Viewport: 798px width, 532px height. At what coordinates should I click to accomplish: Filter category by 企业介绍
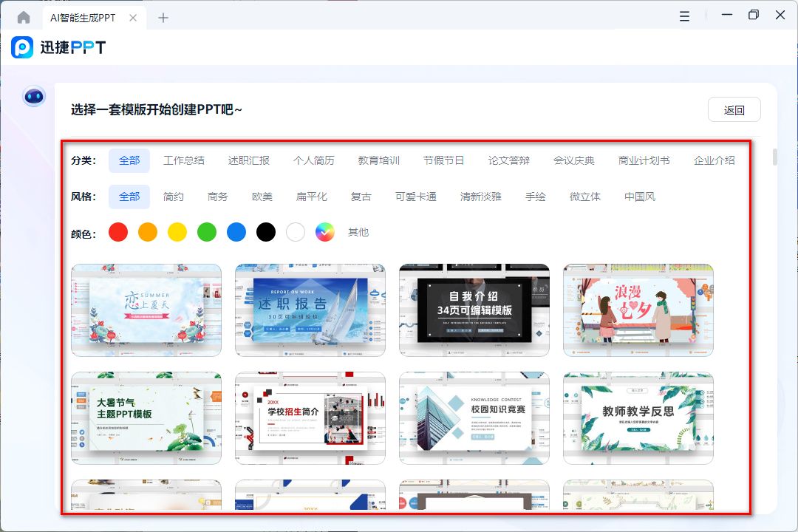[714, 160]
